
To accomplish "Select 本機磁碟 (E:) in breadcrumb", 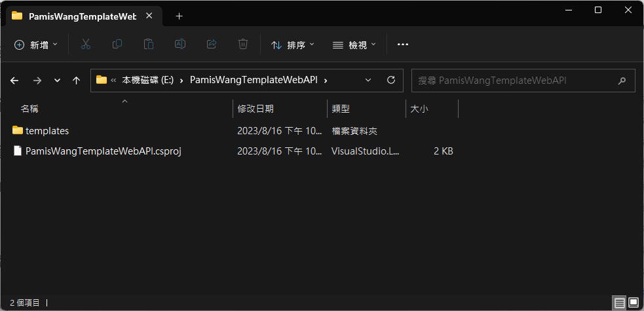I will [148, 81].
